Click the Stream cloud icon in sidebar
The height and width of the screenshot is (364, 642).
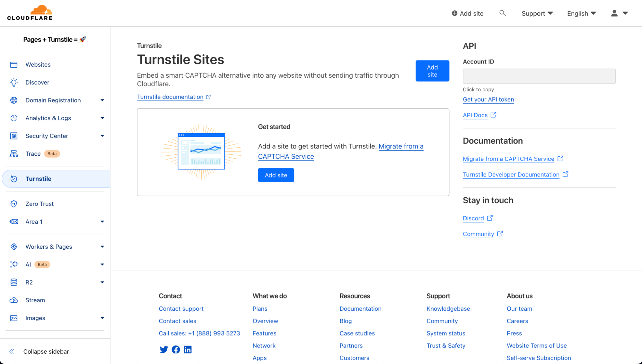point(14,300)
